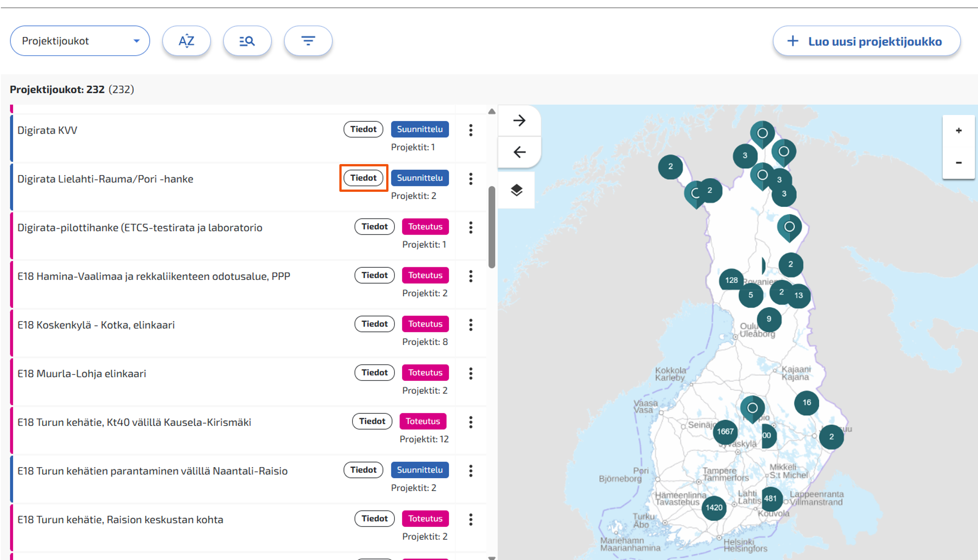This screenshot has width=978, height=560.
Task: Open three-dot menu for Raision keskustan kohta
Action: (471, 520)
